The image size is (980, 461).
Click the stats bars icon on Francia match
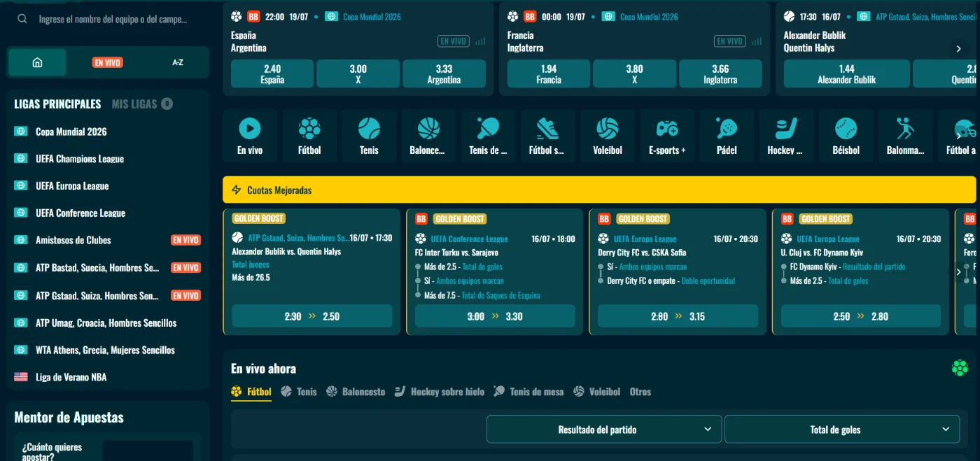(x=757, y=41)
